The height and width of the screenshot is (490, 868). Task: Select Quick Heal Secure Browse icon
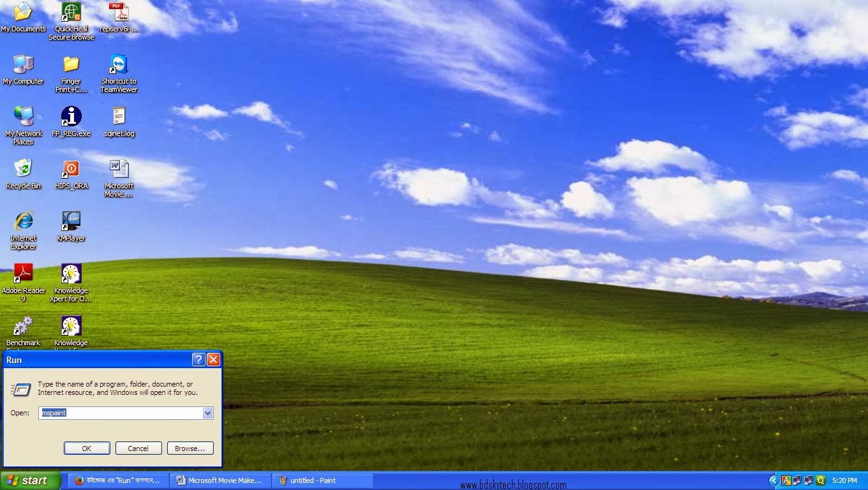[71, 21]
